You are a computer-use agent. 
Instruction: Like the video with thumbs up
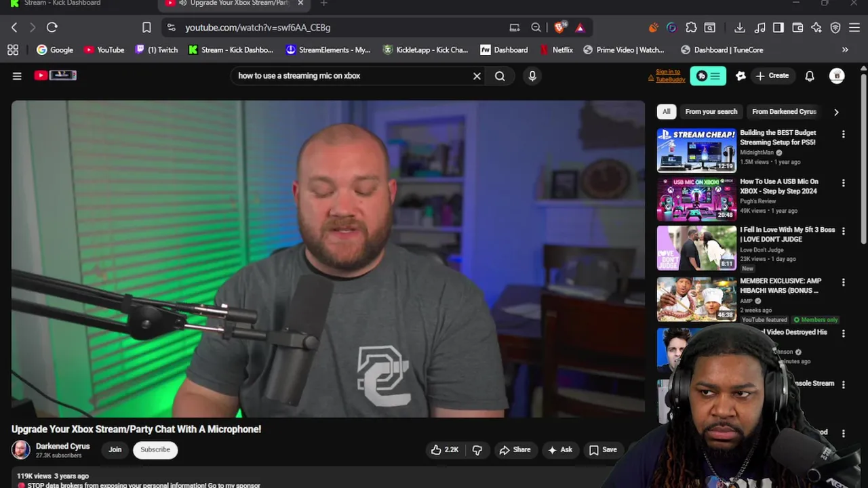445,449
